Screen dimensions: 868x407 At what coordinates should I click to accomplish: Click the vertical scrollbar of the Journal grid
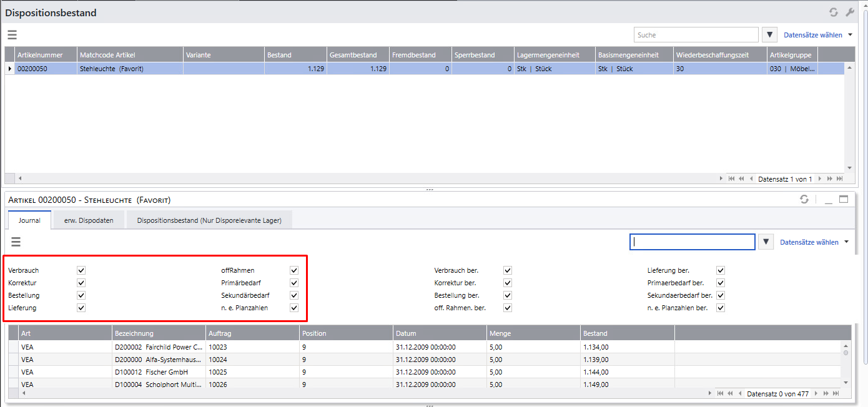coord(846,365)
